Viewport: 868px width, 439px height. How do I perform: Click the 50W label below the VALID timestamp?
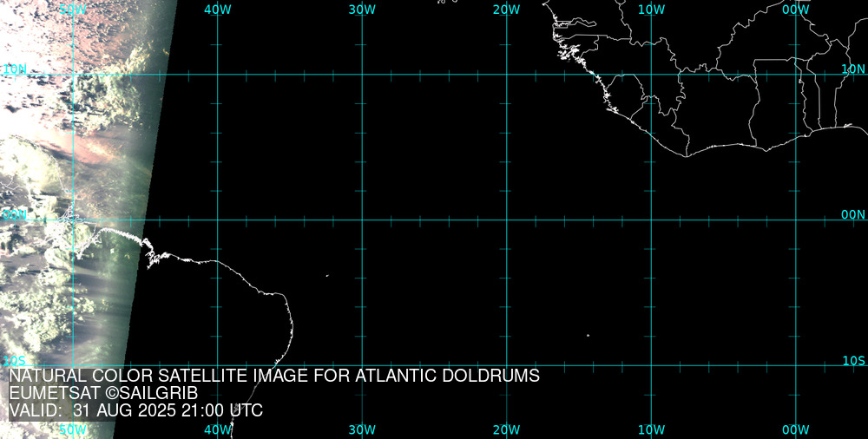point(73,430)
